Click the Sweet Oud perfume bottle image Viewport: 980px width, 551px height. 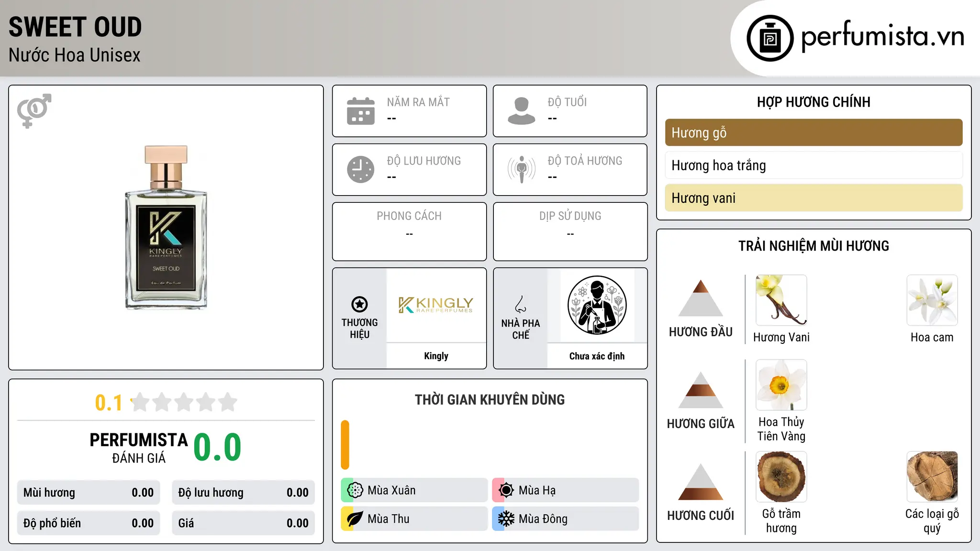coord(166,227)
